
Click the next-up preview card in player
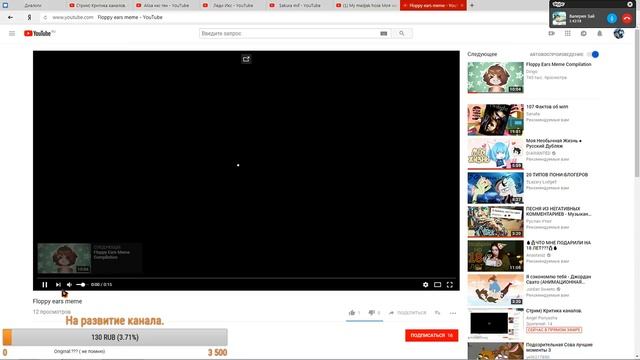pyautogui.click(x=89, y=258)
